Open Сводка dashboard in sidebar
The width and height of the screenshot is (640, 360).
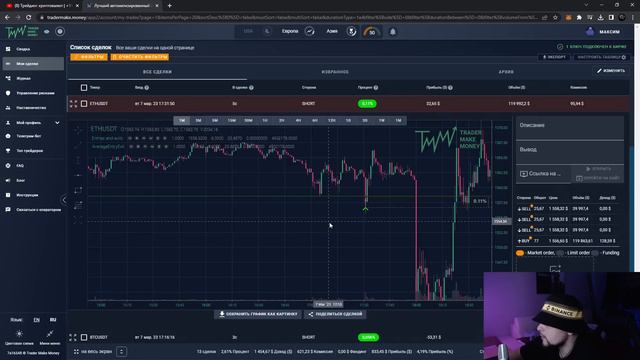33,49
